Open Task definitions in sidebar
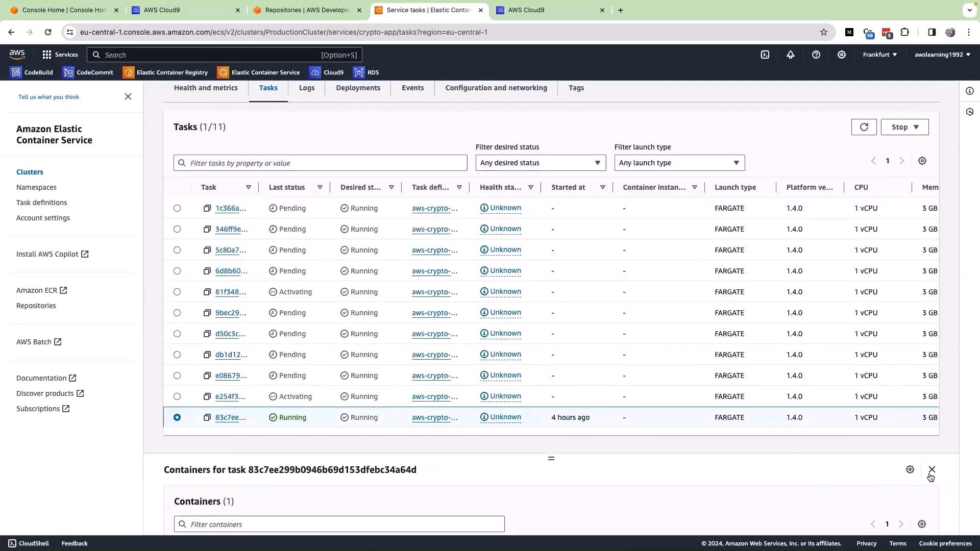This screenshot has height=551, width=980. [41, 203]
